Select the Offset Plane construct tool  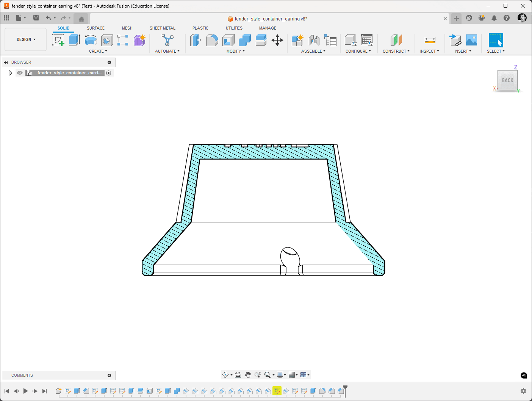tap(396, 40)
